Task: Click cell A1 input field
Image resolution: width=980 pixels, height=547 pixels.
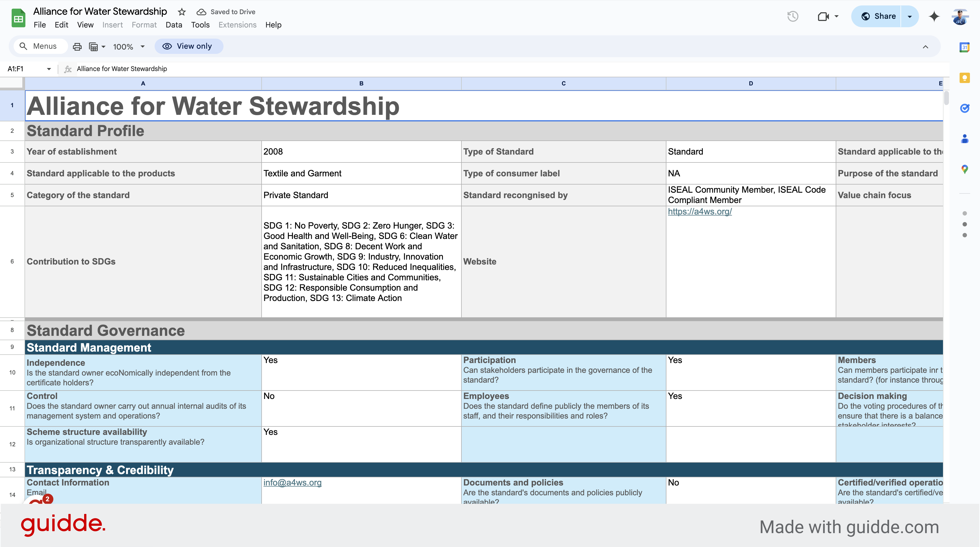Action: (x=143, y=106)
